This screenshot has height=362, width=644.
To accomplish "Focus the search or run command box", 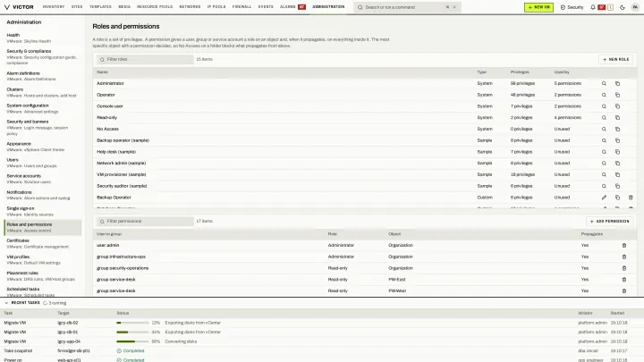I will click(407, 7).
